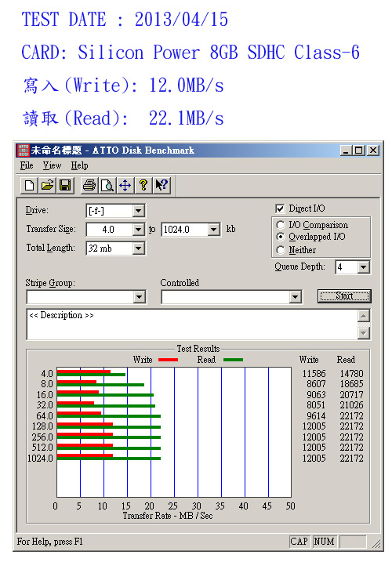Click the New document toolbar icon
Viewport: 392px width, 562px height.
pyautogui.click(x=30, y=185)
